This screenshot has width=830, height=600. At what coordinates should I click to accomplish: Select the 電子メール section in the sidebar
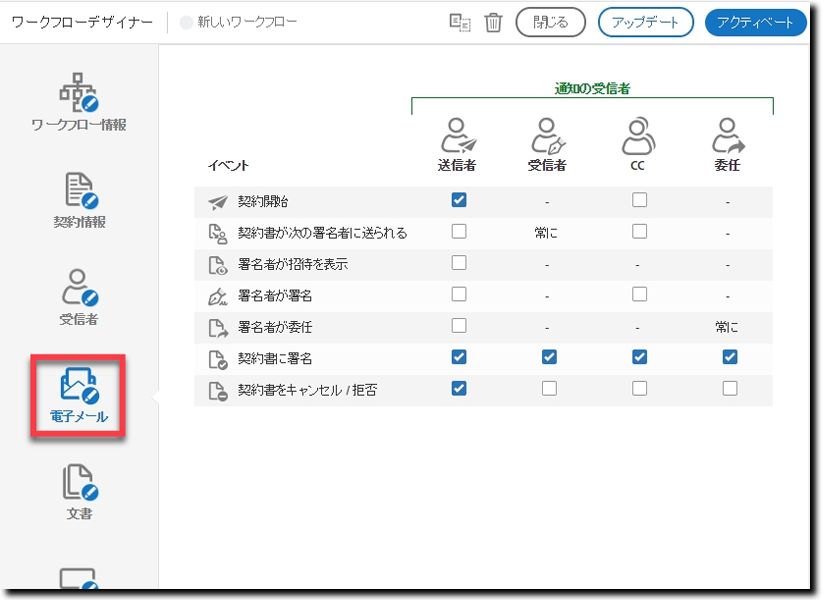click(79, 396)
